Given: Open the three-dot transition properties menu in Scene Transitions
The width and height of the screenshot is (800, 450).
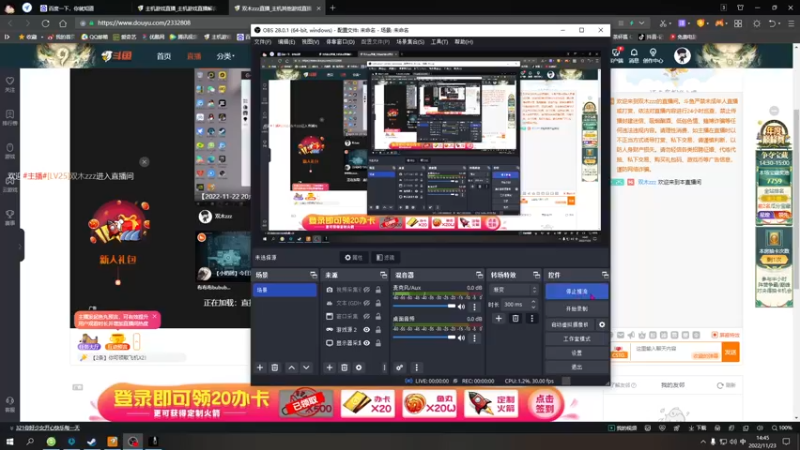Looking at the screenshot, I should pyautogui.click(x=532, y=318).
